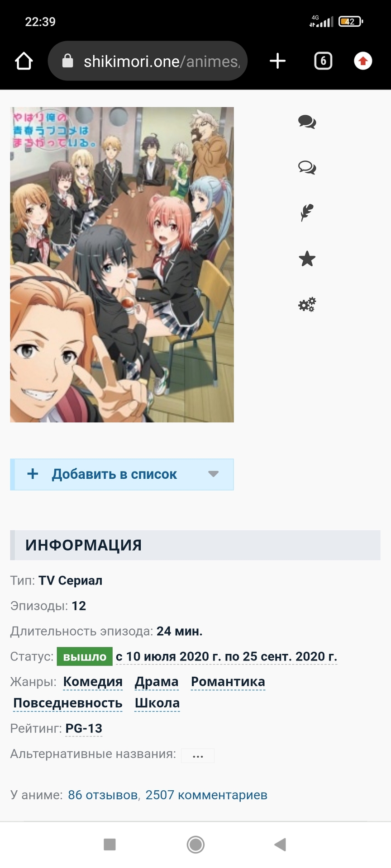Tap the feather quill reviews icon

tap(307, 213)
